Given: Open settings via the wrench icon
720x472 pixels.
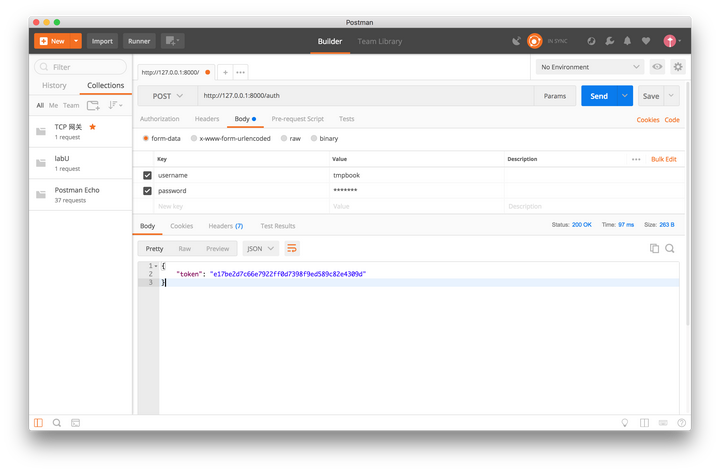Looking at the screenshot, I should coord(610,41).
